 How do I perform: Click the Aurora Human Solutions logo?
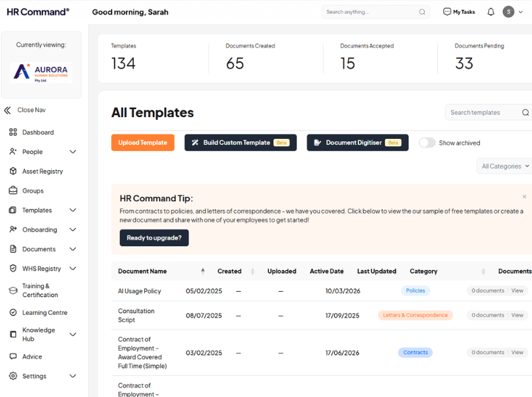(x=41, y=72)
